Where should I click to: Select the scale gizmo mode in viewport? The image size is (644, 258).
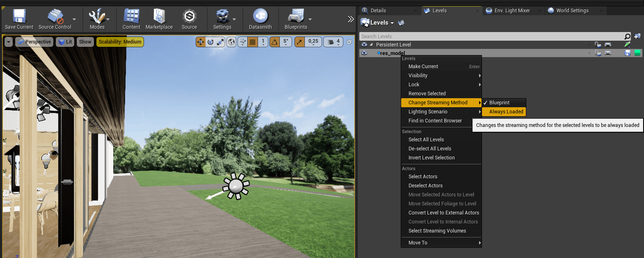point(220,42)
